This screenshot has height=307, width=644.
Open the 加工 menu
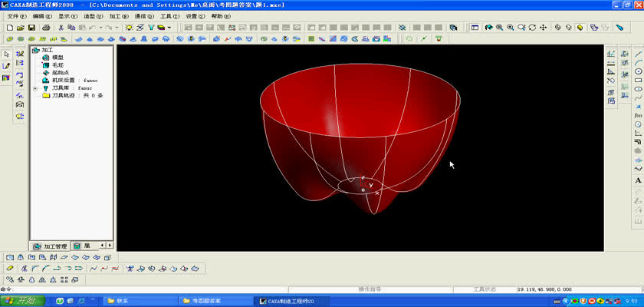[x=118, y=16]
